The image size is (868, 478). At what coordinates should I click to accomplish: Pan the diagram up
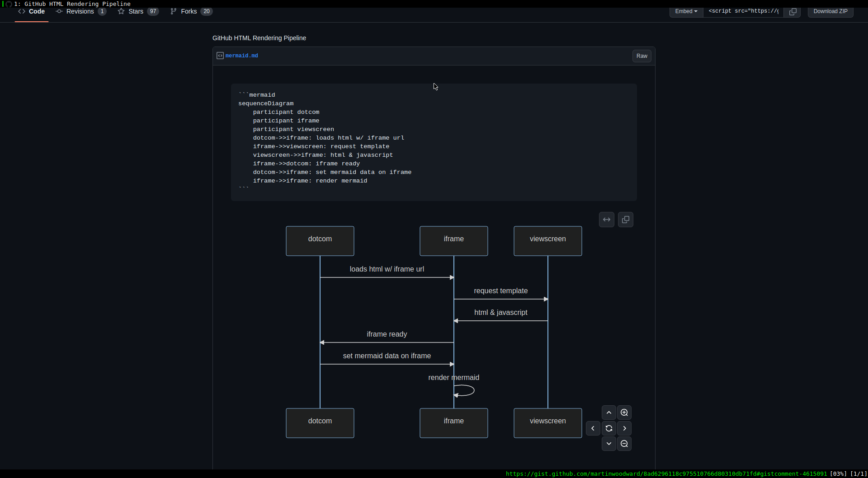(609, 412)
